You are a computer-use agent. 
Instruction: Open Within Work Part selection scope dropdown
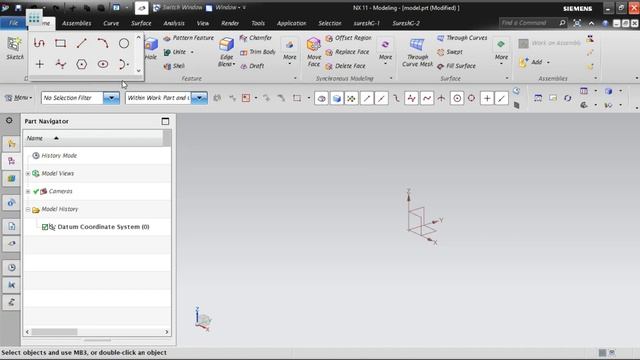[199, 98]
